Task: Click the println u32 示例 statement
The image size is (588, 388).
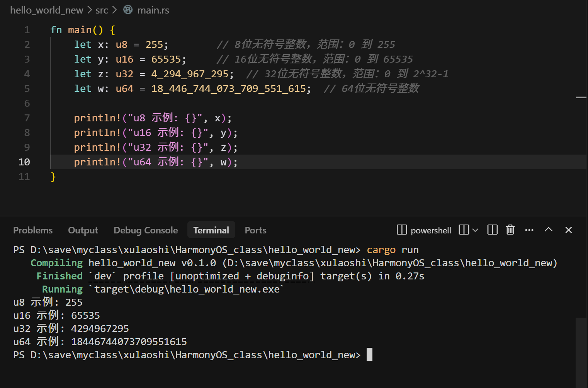Action: tap(156, 147)
